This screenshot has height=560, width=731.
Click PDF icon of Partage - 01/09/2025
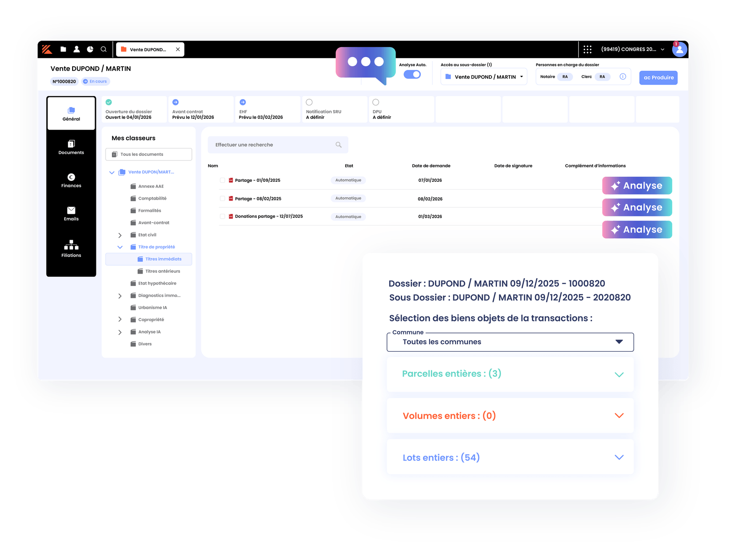(x=231, y=180)
